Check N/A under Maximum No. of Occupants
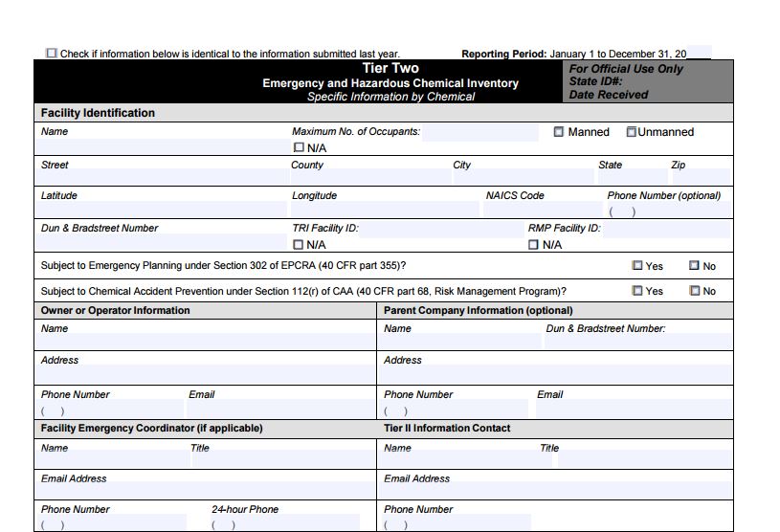This screenshot has height=532, width=780. tap(299, 147)
